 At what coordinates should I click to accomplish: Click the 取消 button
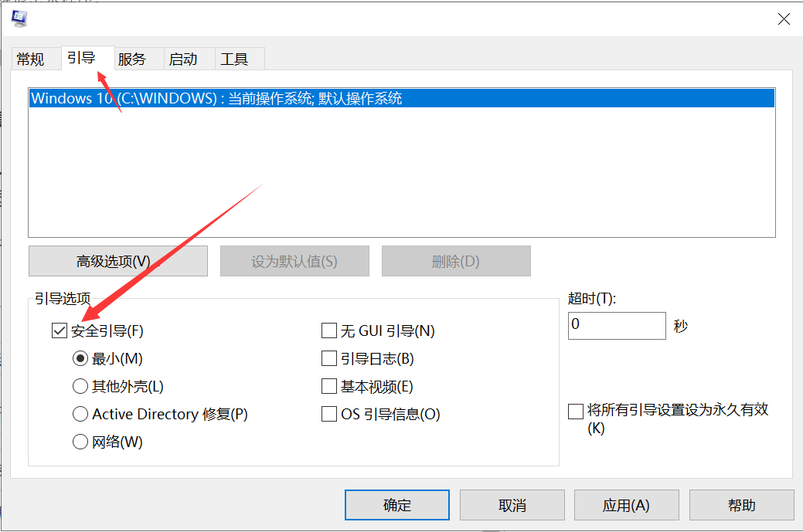tap(512, 506)
